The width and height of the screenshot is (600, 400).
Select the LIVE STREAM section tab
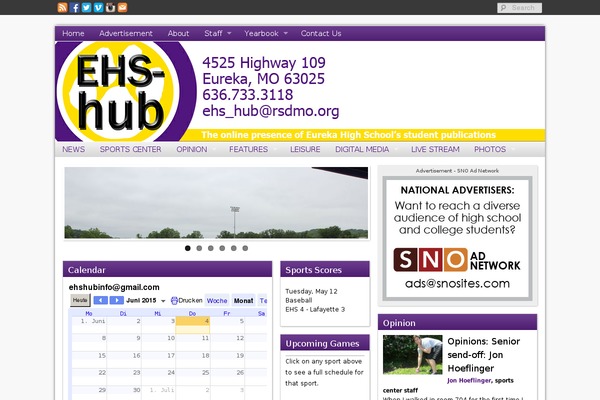435,149
